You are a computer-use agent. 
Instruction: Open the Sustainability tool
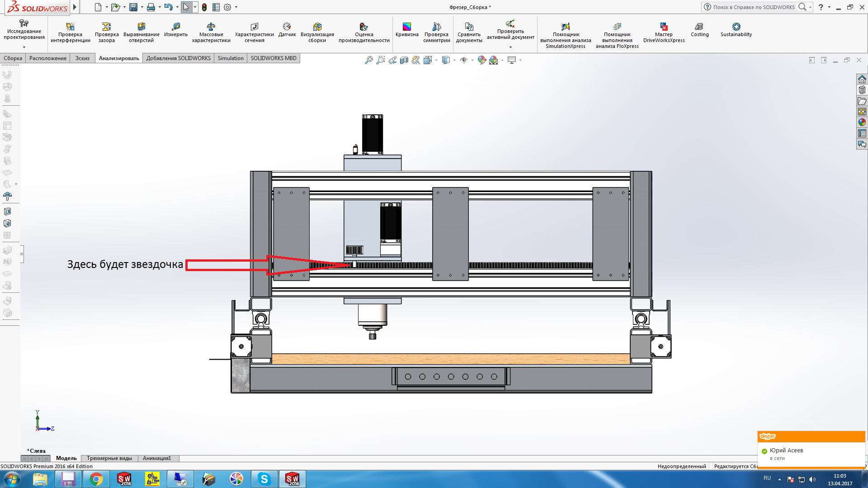pyautogui.click(x=736, y=30)
